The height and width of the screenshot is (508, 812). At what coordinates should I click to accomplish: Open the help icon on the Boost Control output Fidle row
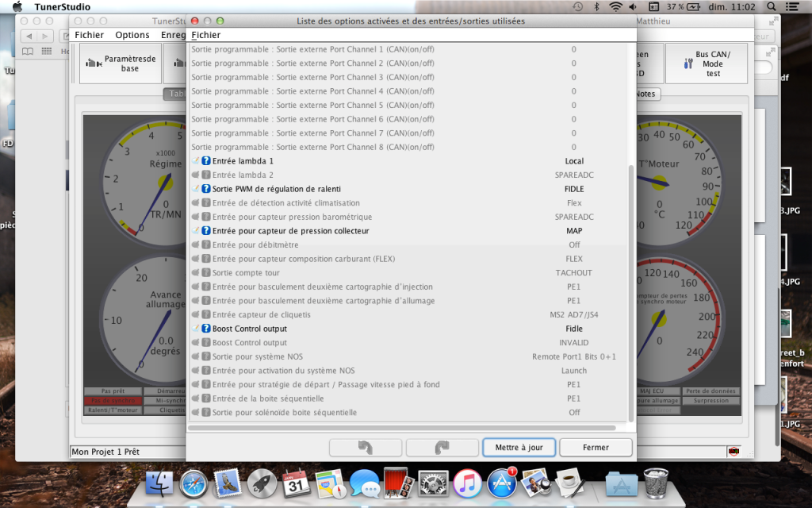point(206,329)
